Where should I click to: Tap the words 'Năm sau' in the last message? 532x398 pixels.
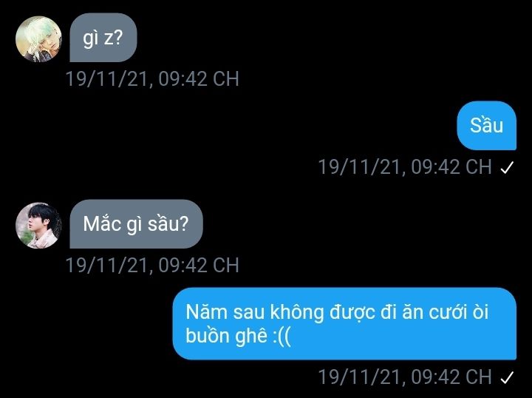tap(225, 311)
